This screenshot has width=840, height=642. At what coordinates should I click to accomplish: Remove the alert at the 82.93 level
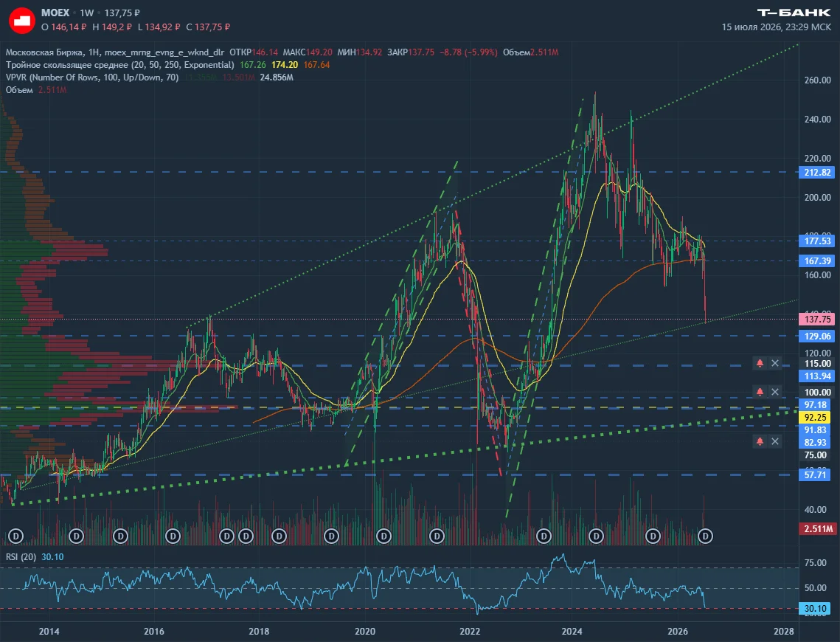(x=774, y=441)
